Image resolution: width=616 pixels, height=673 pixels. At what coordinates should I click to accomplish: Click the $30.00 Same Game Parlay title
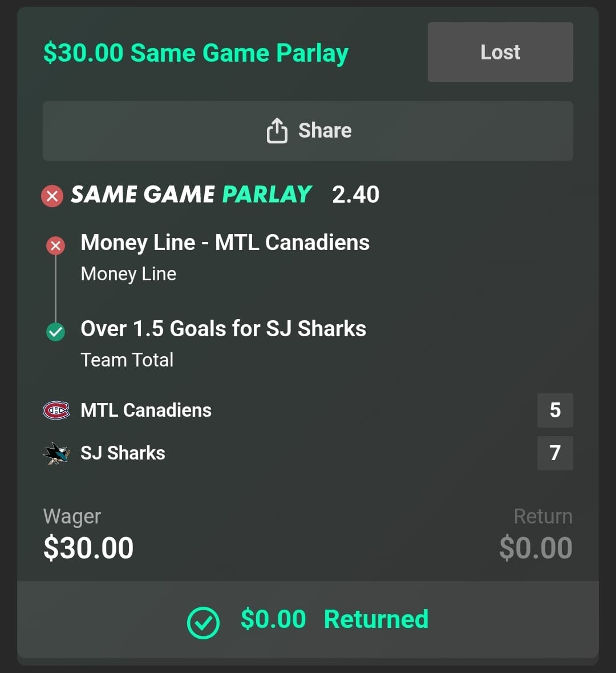pos(196,53)
